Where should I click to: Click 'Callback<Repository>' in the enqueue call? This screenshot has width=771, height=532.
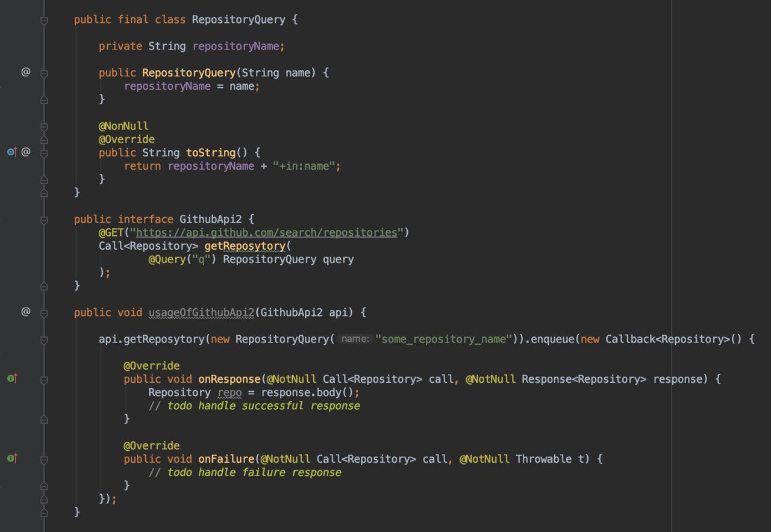click(x=667, y=339)
